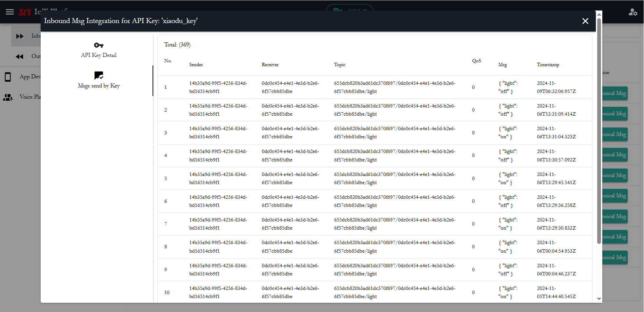Close the Inbound Msg Integration dialog

coord(585,21)
